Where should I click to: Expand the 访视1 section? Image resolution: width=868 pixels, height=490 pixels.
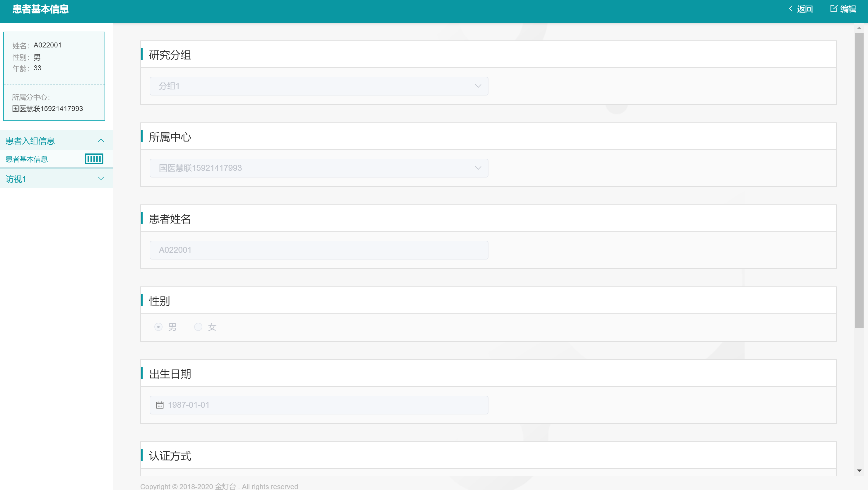101,179
